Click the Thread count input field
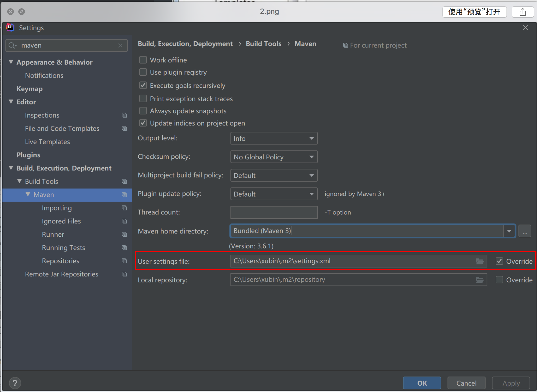537x392 pixels. point(274,212)
